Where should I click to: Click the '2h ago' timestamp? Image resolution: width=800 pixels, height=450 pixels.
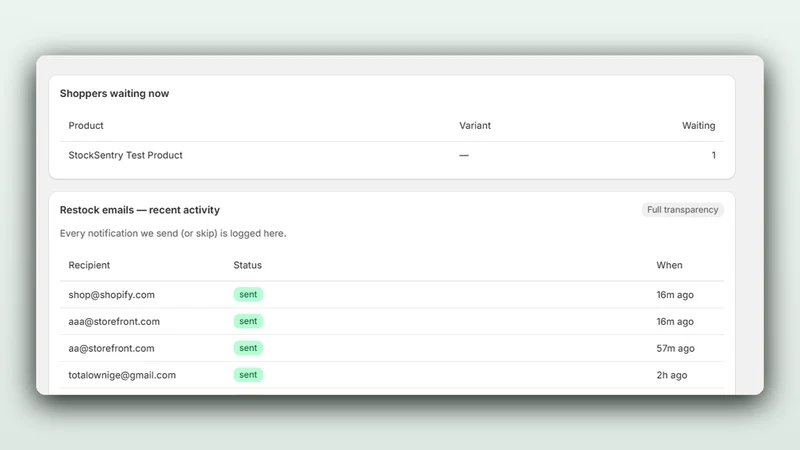(671, 375)
